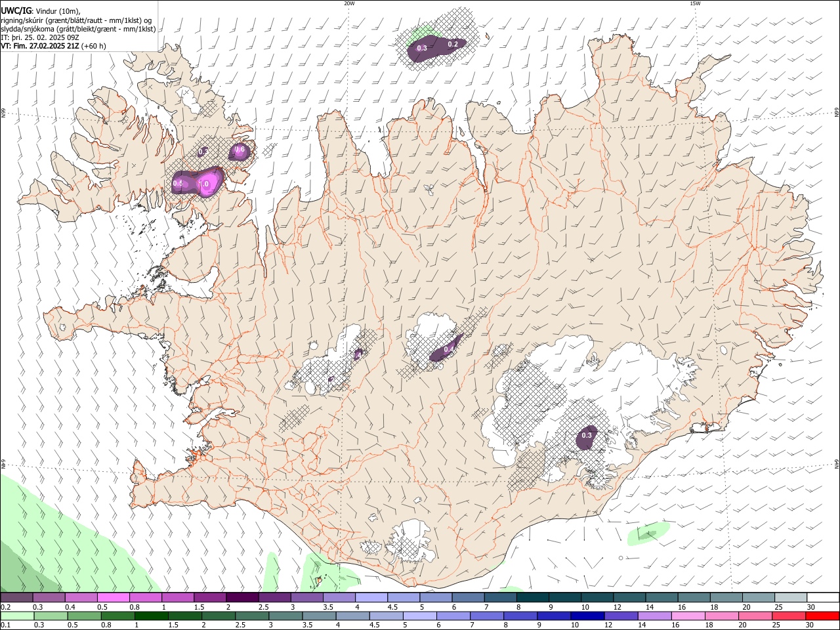This screenshot has width=840, height=630.
Task: Select the white swatch labeled 30 in top legend
Action: (823, 598)
